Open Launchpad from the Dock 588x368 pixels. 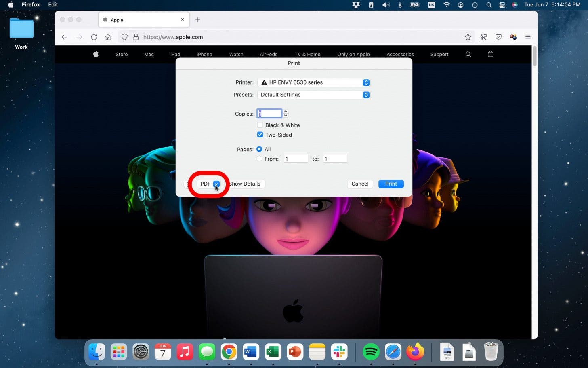[119, 352]
